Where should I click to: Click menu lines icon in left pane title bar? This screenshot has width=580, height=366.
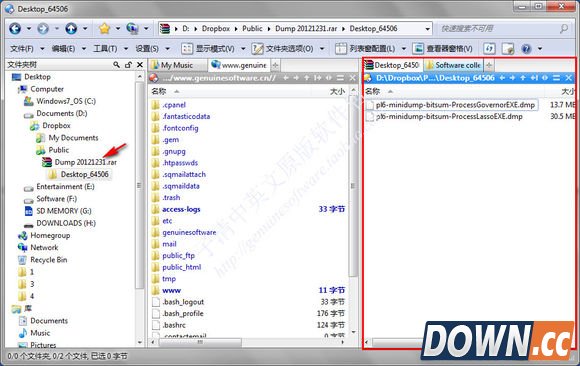(x=340, y=78)
